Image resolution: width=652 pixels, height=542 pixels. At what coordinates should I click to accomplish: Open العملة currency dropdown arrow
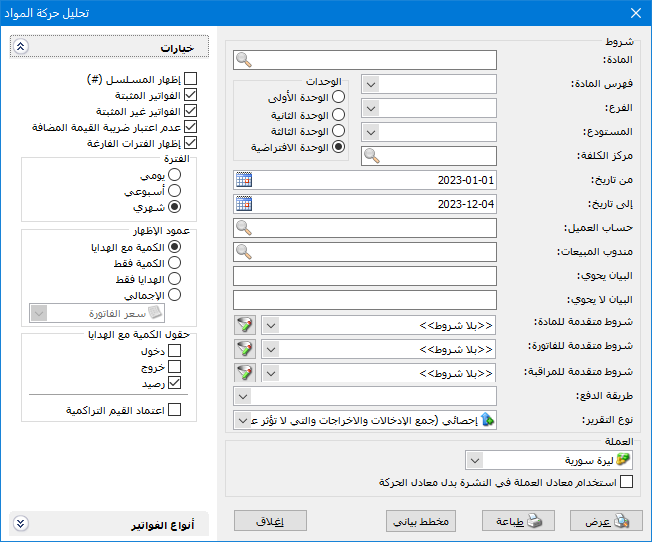[475, 460]
